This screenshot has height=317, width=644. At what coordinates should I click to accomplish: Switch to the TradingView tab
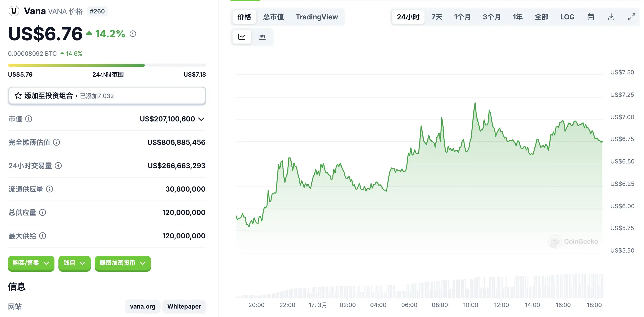(317, 17)
